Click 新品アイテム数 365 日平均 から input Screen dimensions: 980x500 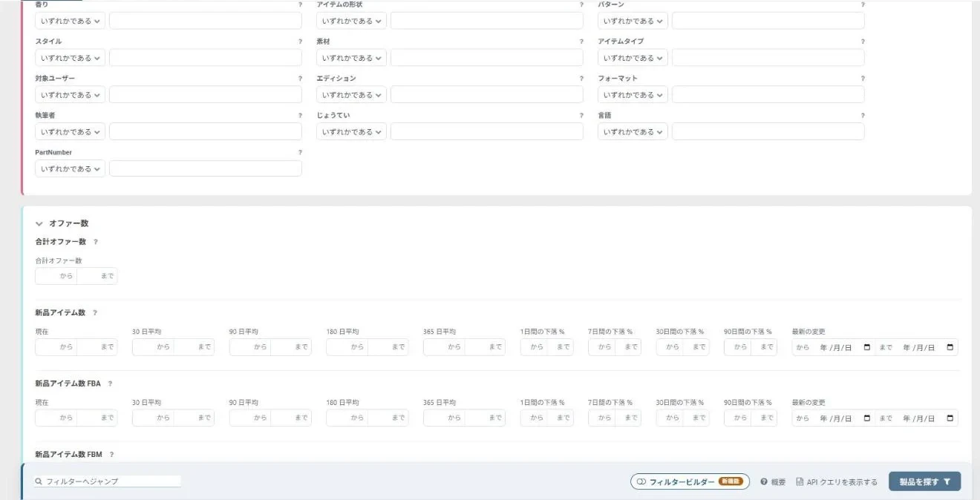[444, 347]
